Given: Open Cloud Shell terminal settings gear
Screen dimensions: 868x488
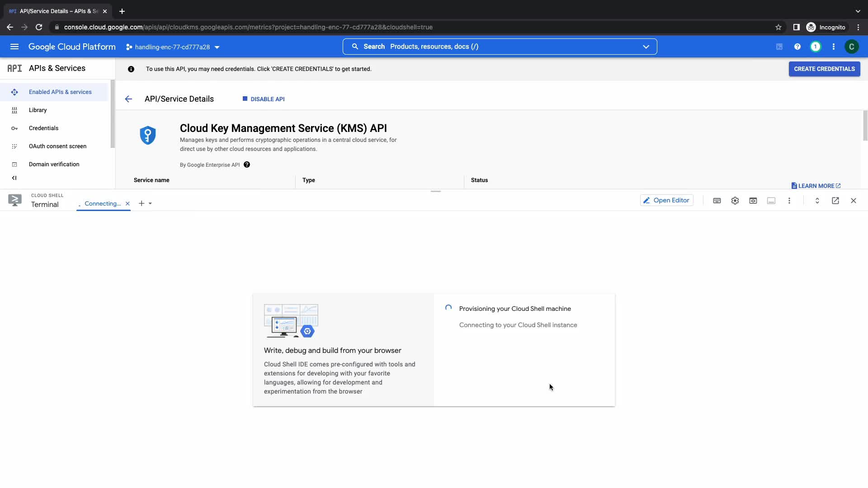Looking at the screenshot, I should [735, 201].
